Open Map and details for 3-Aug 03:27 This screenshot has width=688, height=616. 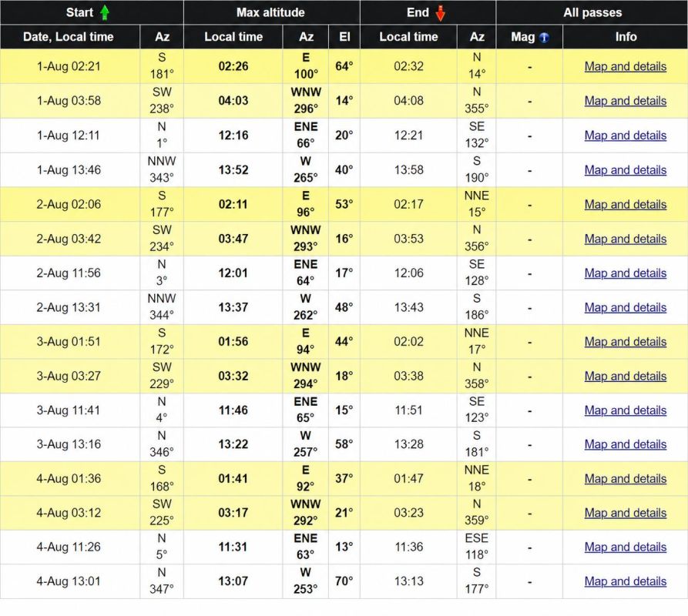[x=626, y=376]
